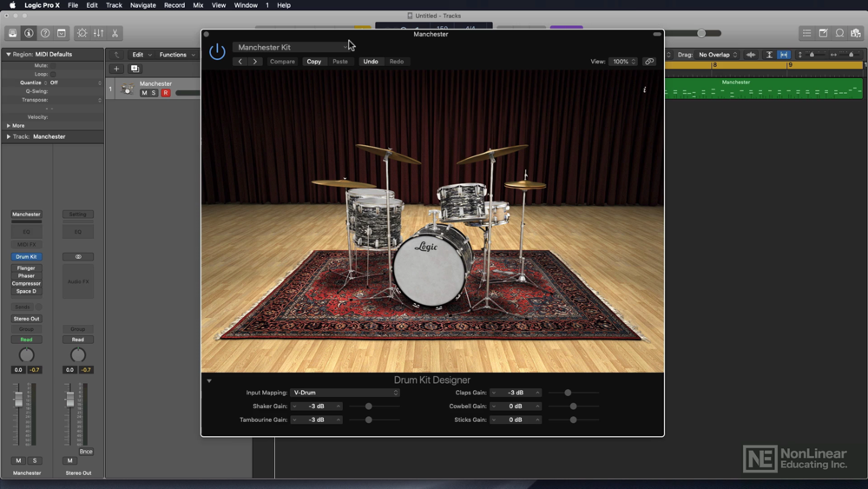The width and height of the screenshot is (868, 489).
Task: Go to next plug-in preset arrow
Action: (254, 62)
